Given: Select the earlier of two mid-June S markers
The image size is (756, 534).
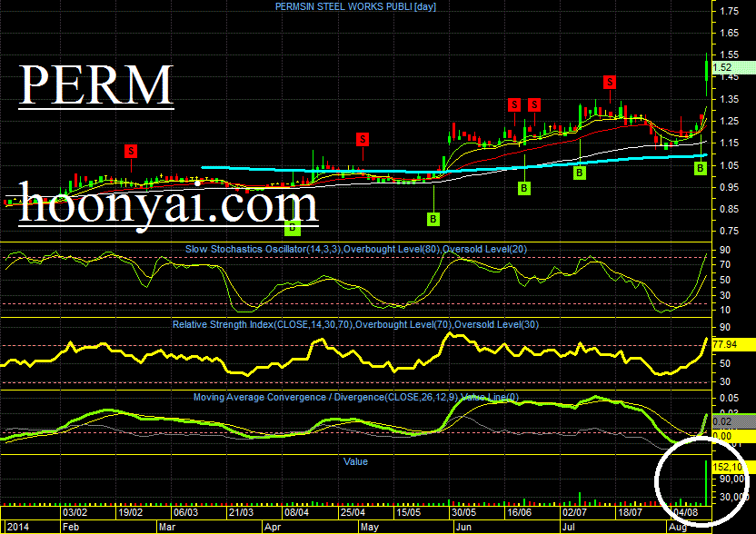Looking at the screenshot, I should [514, 104].
